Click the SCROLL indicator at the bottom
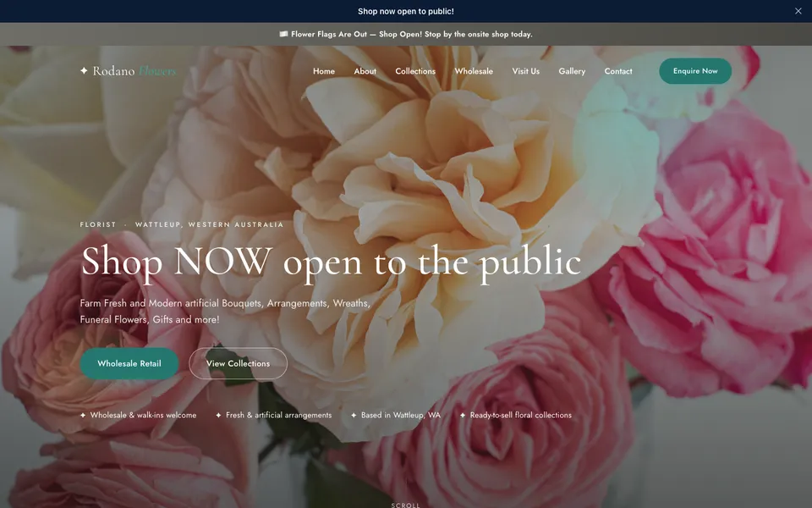Image resolution: width=812 pixels, height=508 pixels. [405, 505]
